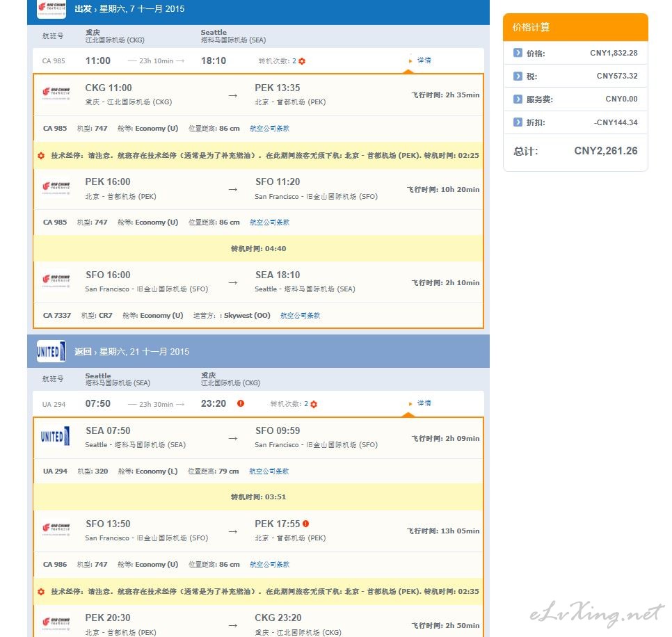Image resolution: width=672 pixels, height=637 pixels.
Task: Click the Air China logo in departure header
Action: [x=51, y=8]
